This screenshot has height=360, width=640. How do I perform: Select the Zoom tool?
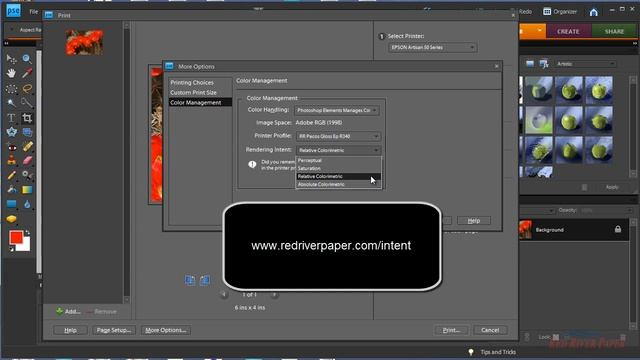pyautogui.click(x=27, y=59)
